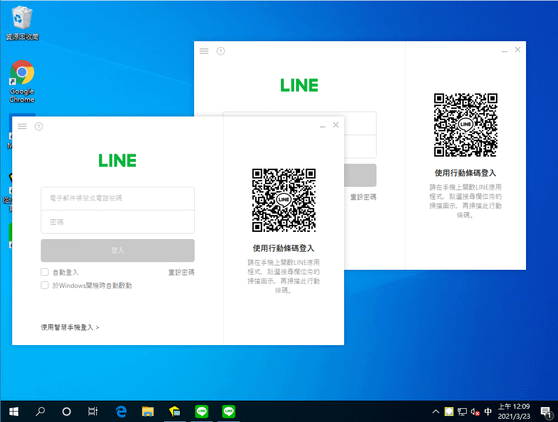Screen dimensions: 558x422
Task: Click the Google Chrome desktop icon
Action: click(x=22, y=82)
